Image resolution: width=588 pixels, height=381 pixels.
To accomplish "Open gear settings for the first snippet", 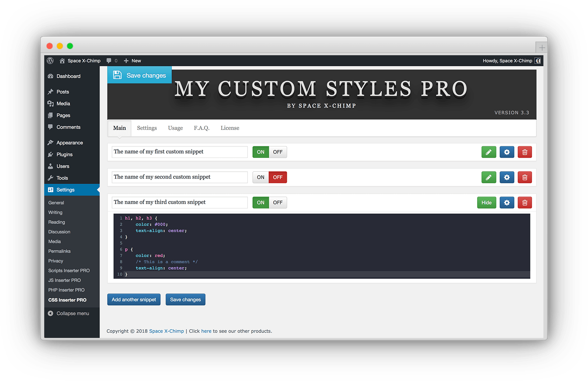I will pos(507,152).
